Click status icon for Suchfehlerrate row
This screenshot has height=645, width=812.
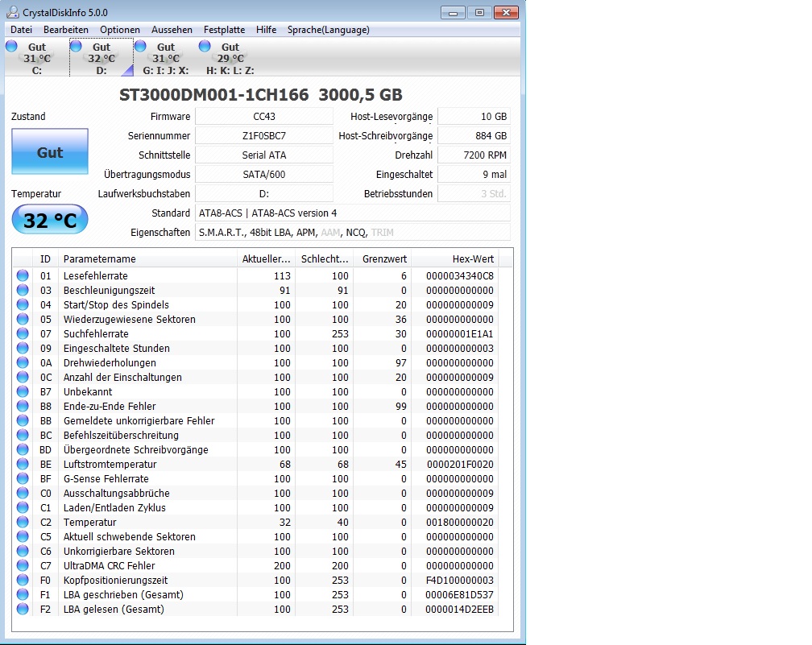pos(23,333)
